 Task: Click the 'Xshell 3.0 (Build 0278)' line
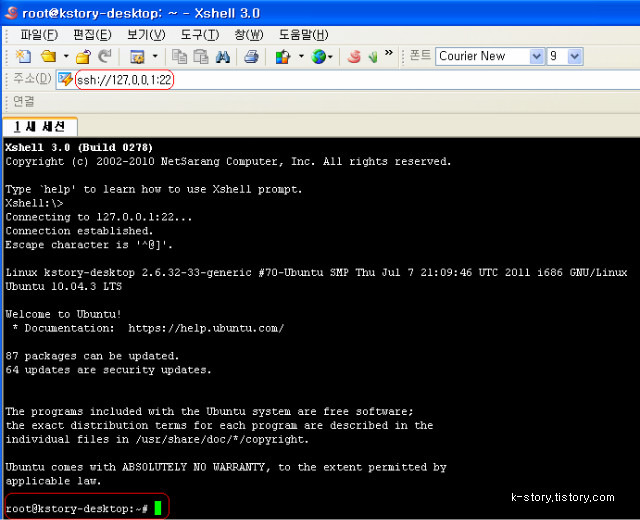point(79,147)
